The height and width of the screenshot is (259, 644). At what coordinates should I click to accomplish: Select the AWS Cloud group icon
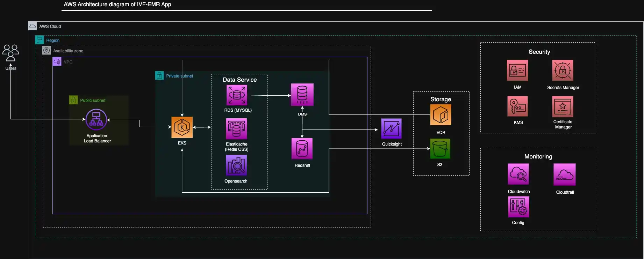point(33,26)
